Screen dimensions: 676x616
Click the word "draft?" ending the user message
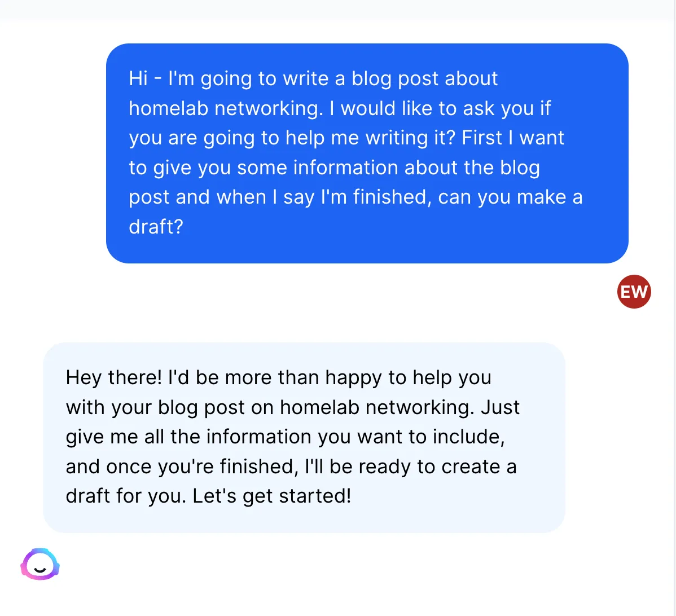[x=156, y=226]
